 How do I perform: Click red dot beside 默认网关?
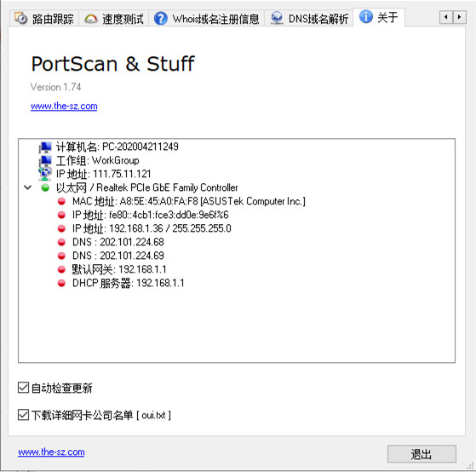coord(61,269)
